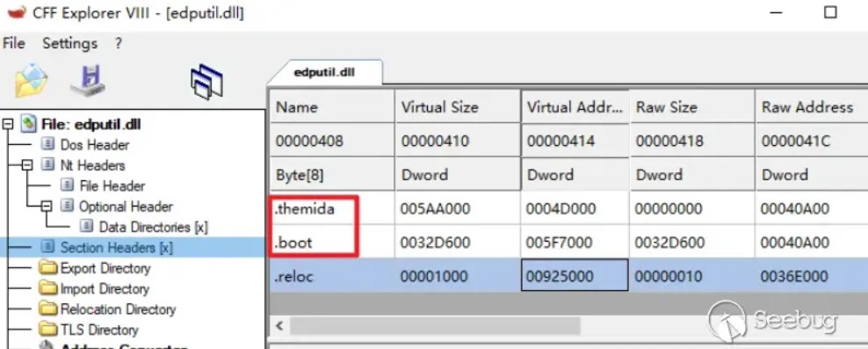Select Nt Headers in the tree

93,165
